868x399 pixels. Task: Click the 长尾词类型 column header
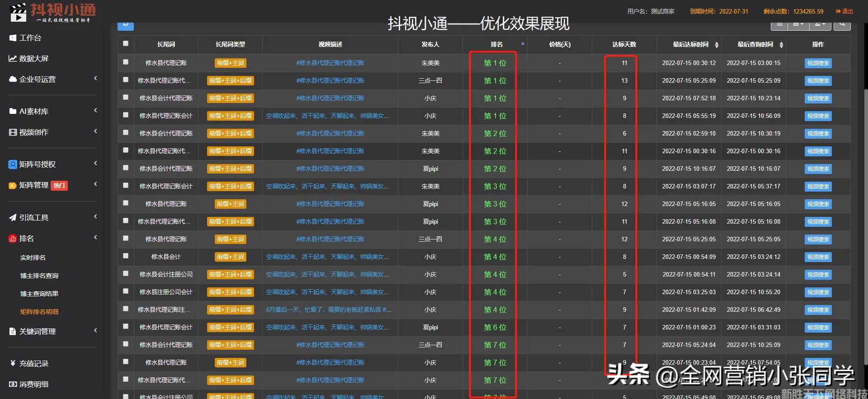tap(230, 45)
